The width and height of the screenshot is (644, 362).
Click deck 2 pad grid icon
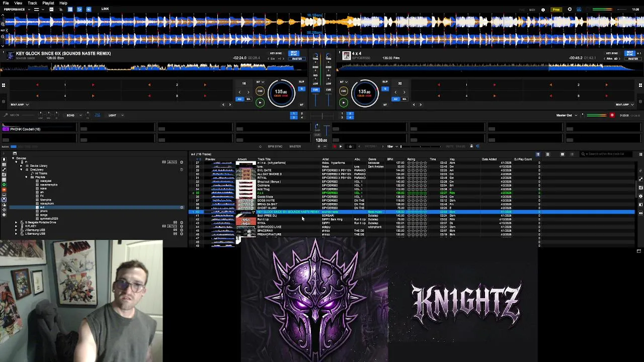tap(640, 85)
